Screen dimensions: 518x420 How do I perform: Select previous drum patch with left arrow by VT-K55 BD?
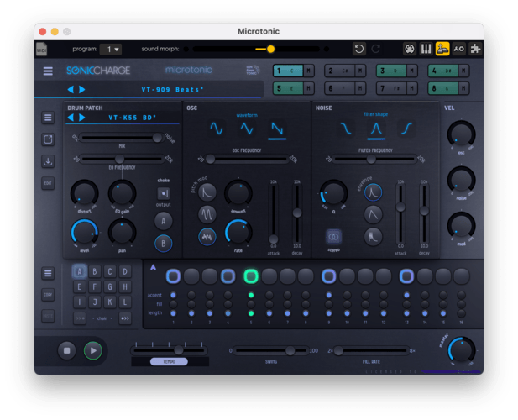(71, 118)
